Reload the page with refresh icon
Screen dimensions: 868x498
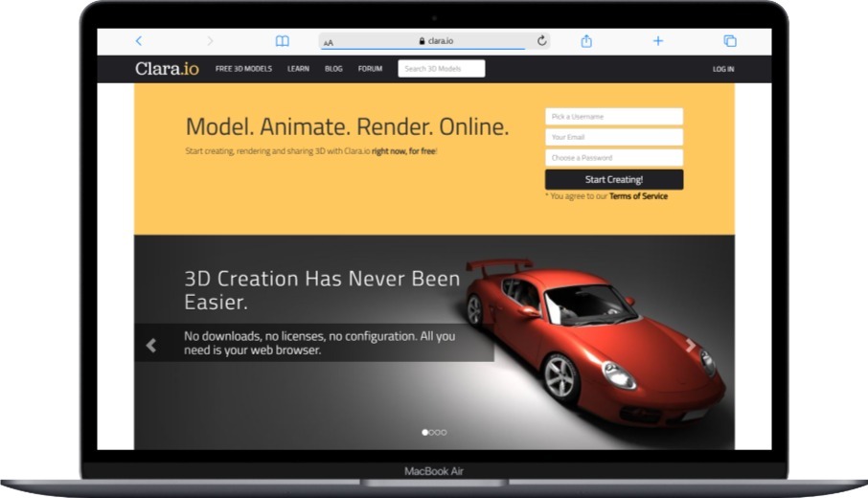click(x=542, y=40)
